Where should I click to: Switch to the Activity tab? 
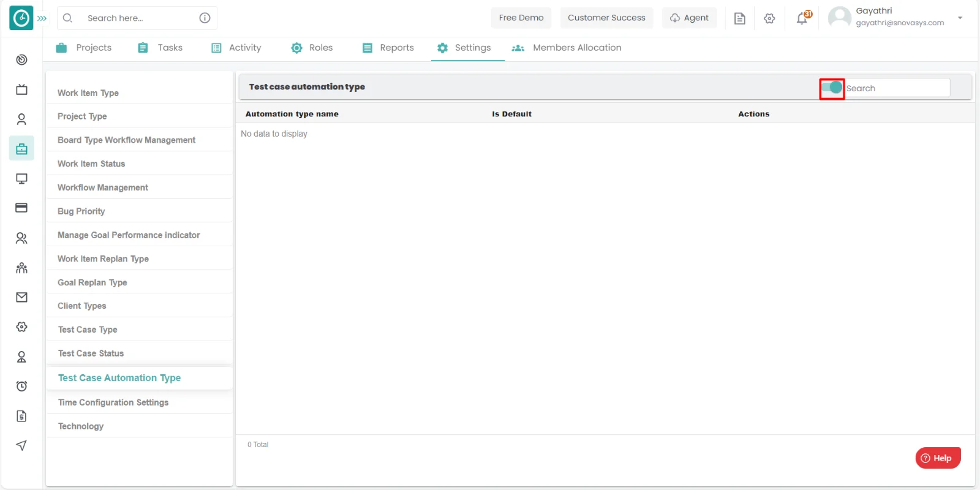click(236, 48)
